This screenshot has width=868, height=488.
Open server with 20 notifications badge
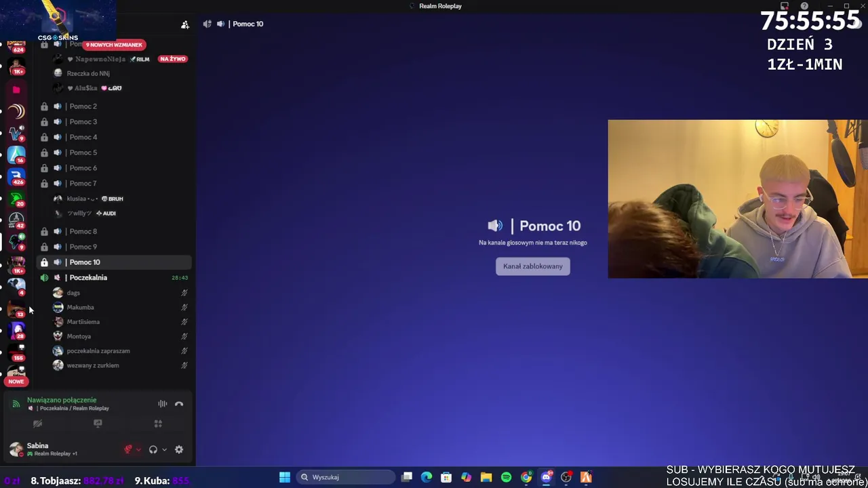click(x=16, y=198)
